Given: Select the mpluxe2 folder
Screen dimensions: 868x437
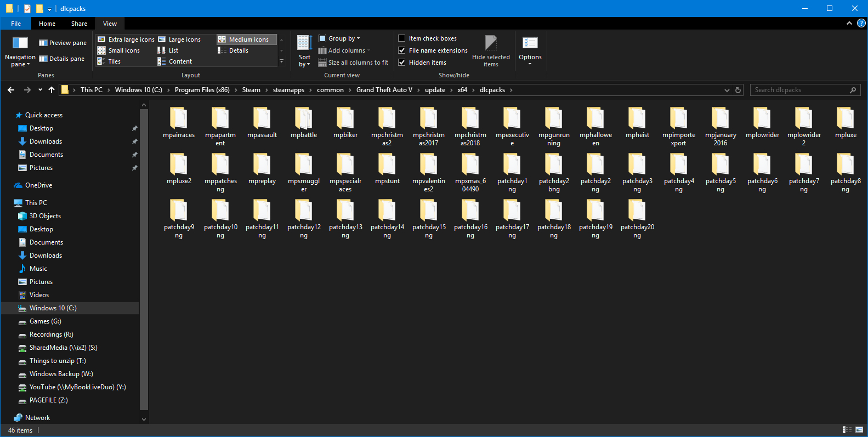Looking at the screenshot, I should [x=179, y=169].
